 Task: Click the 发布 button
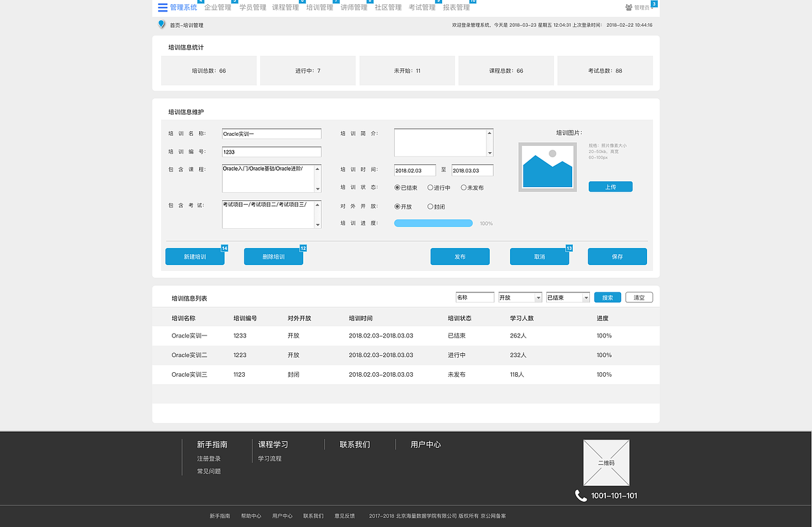click(x=460, y=257)
